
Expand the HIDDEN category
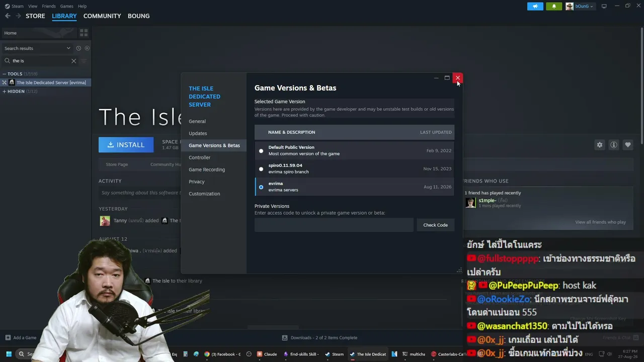click(4, 92)
